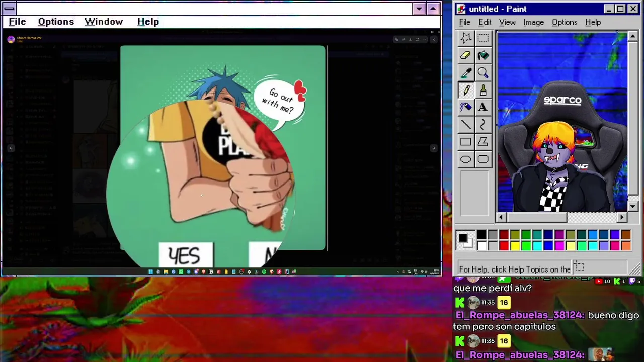Open Paint's View menu

[x=507, y=22]
